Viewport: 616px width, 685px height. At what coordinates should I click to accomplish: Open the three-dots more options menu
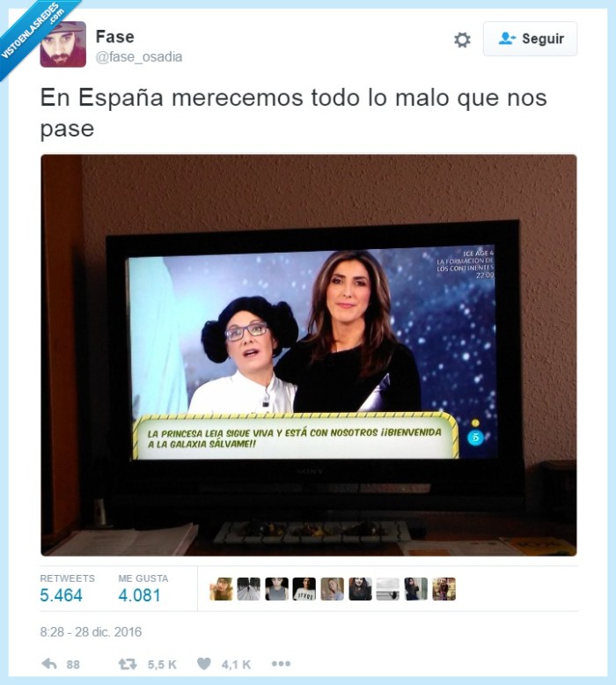[x=281, y=664]
